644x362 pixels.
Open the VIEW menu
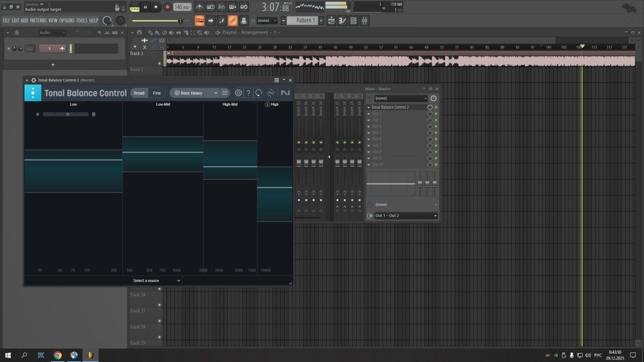[53, 21]
